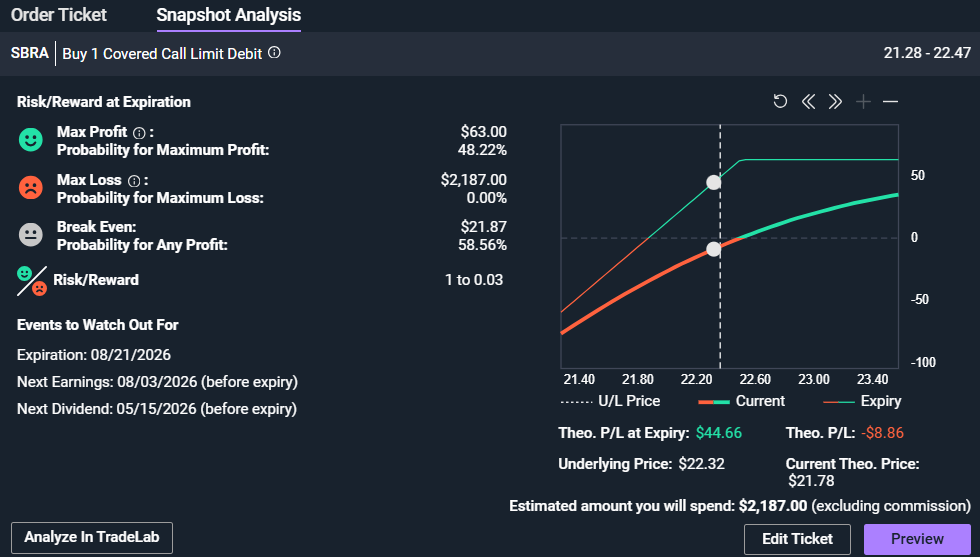Viewport: 980px width, 557px height.
Task: Select the Snapshot Analysis tab
Action: [229, 15]
